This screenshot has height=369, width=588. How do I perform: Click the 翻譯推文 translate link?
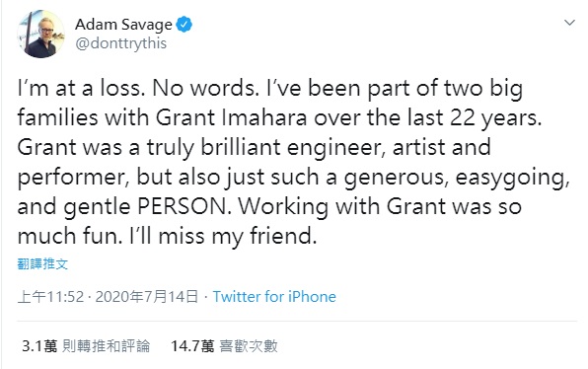click(x=42, y=264)
